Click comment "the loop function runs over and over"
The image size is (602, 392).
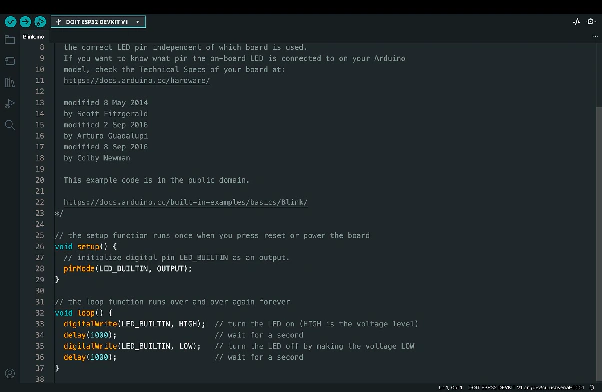(x=172, y=302)
